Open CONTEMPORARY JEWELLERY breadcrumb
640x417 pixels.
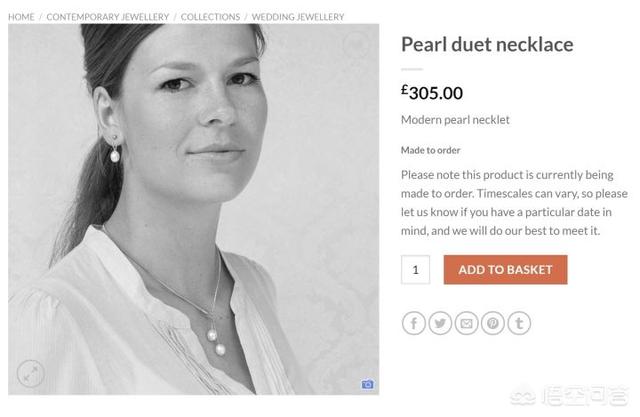(108, 17)
